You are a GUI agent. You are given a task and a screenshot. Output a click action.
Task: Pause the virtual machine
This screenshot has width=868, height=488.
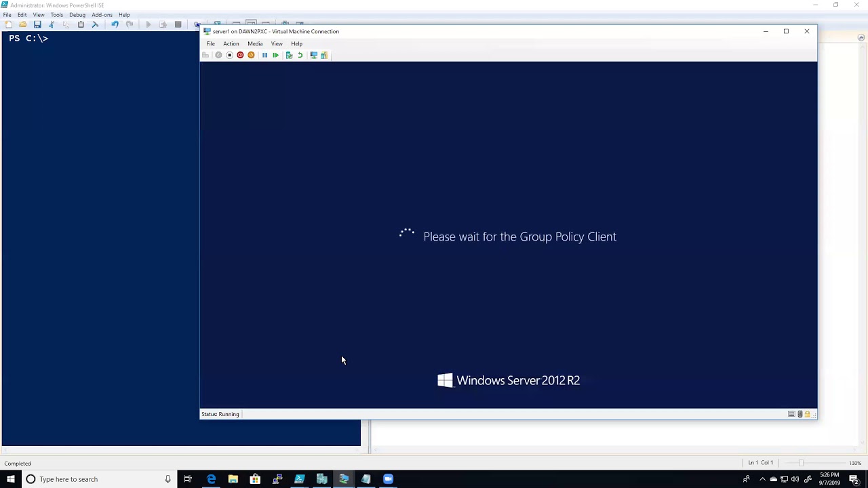264,55
